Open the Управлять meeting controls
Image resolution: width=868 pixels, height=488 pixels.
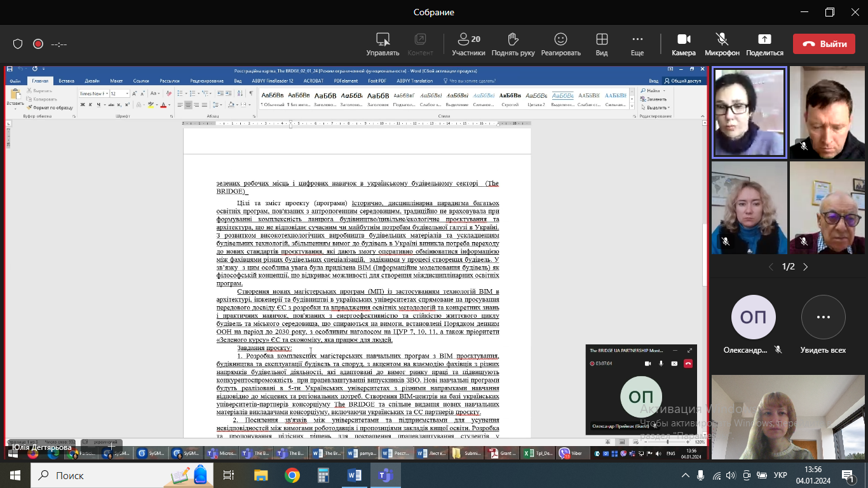tap(383, 44)
